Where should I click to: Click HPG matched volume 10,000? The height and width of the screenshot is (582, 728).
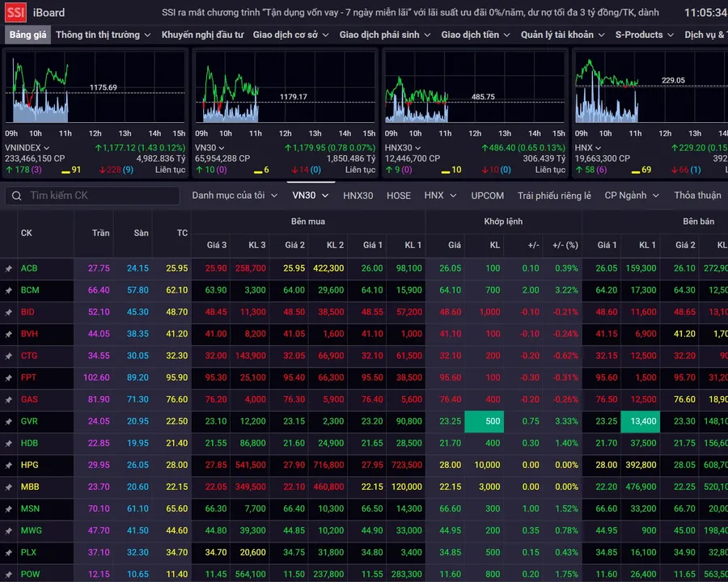point(487,466)
